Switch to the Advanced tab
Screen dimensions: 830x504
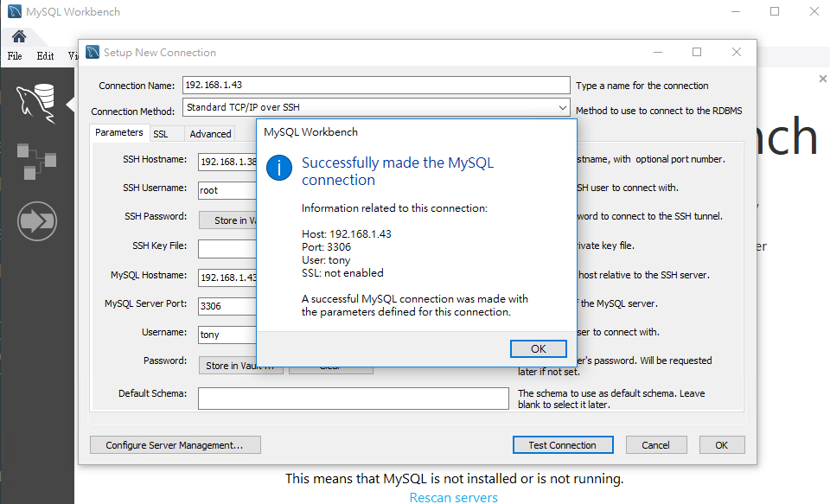tap(210, 134)
